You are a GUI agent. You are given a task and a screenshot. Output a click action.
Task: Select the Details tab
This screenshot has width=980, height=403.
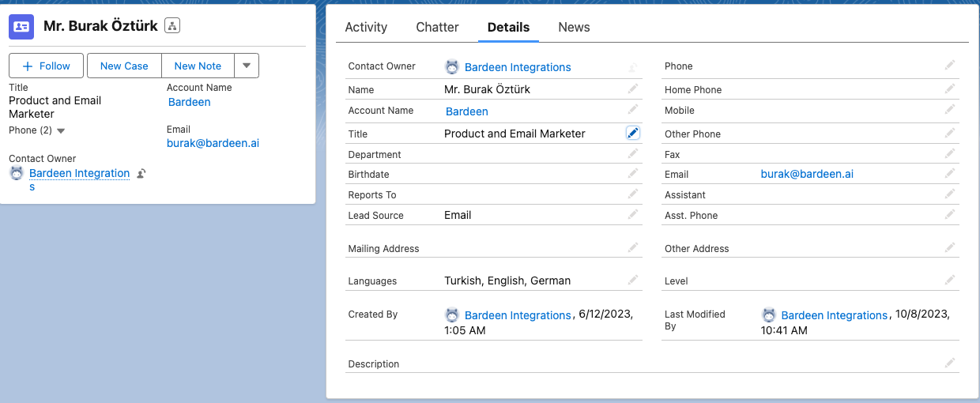[x=508, y=27]
